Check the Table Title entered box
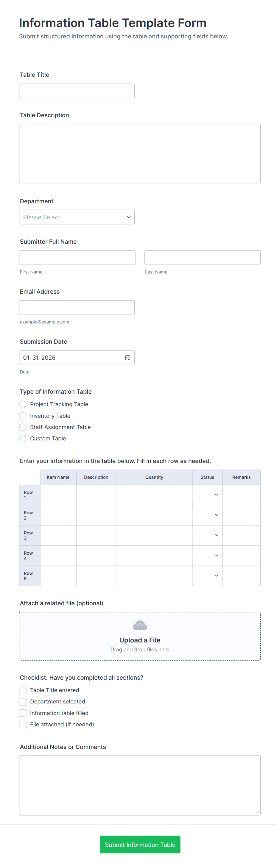The width and height of the screenshot is (277, 868). pyautogui.click(x=23, y=690)
